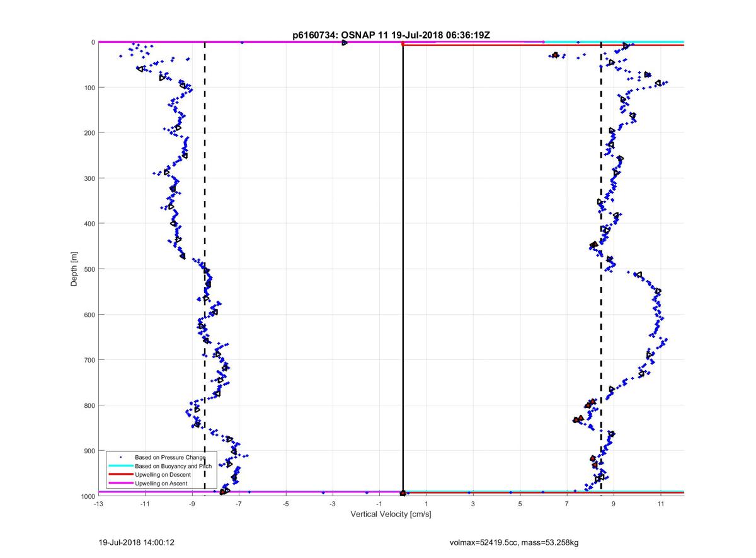
Task: Click the depth tick label '1000'
Action: (88, 496)
